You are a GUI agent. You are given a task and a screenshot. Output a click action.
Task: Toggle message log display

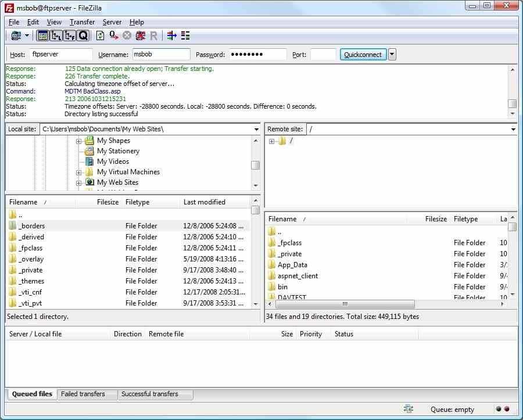click(42, 35)
